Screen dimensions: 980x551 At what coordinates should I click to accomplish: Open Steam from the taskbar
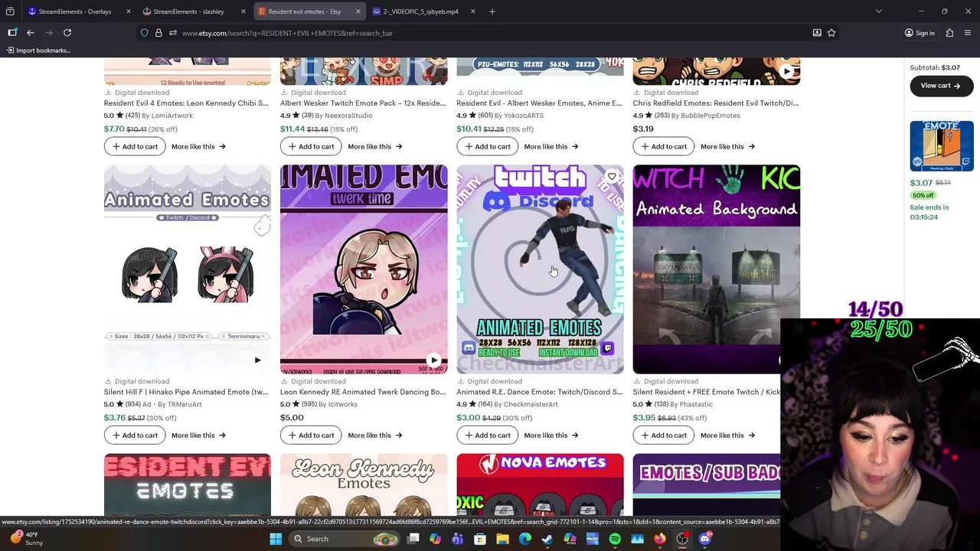(x=547, y=539)
